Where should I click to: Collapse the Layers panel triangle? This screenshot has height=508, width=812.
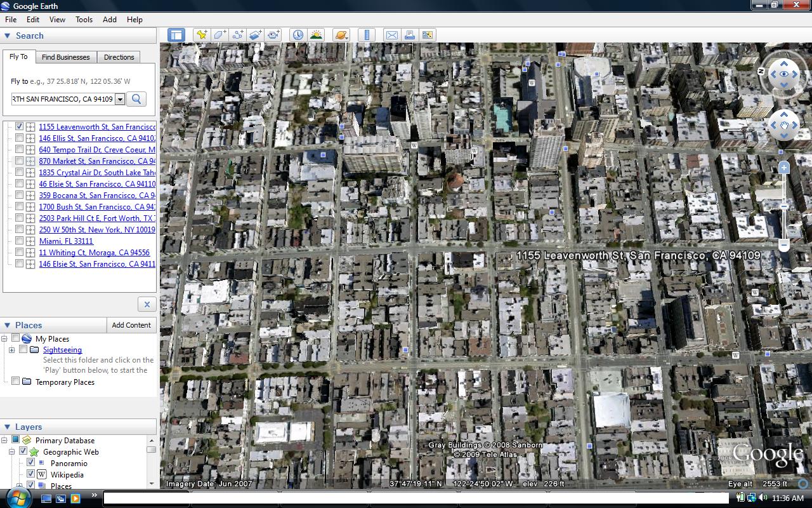(8, 427)
